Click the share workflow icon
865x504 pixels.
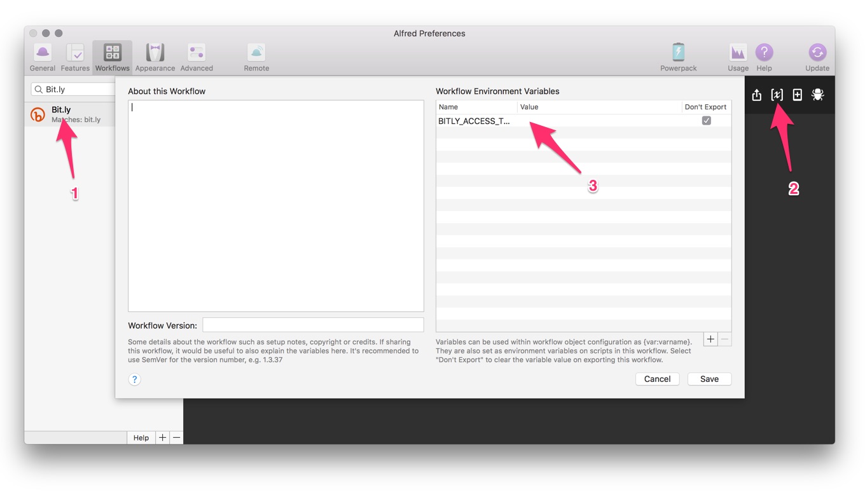tap(756, 95)
